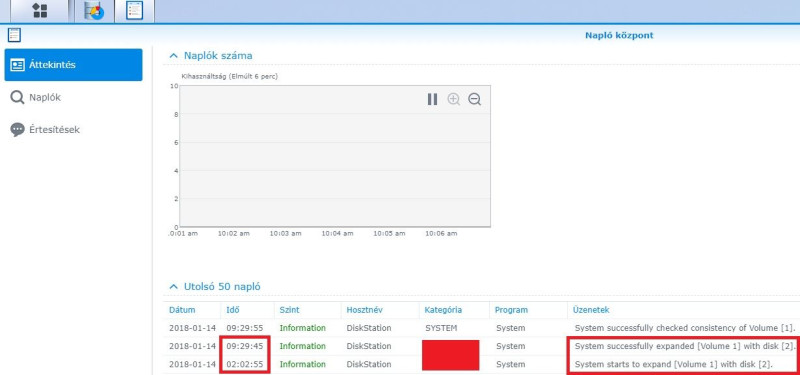Screen dimensions: 800x375
Task: Click the Naplók magnifier icon
Action: [17, 97]
